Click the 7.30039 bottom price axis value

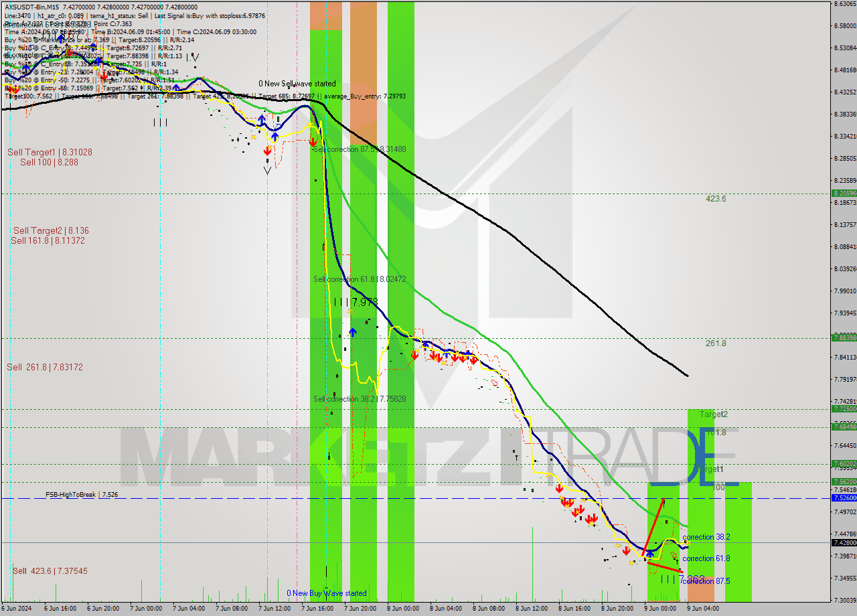pos(844,600)
